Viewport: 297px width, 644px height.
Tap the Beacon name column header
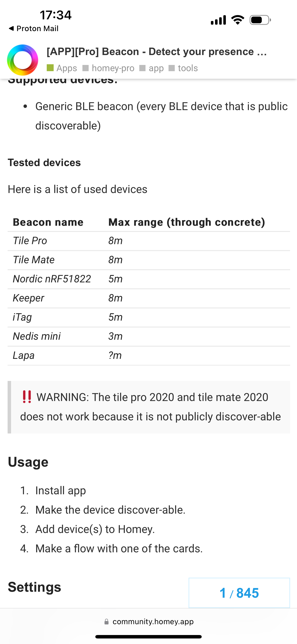[x=48, y=222]
